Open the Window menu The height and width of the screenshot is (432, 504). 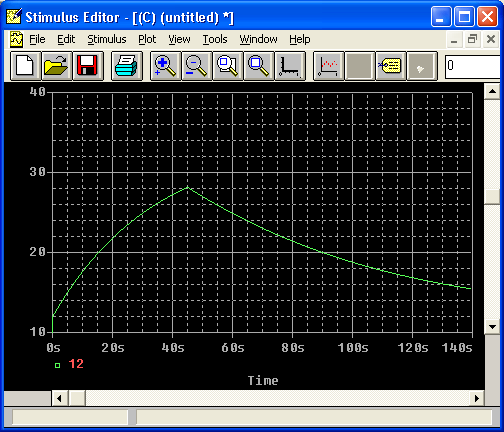pyautogui.click(x=258, y=39)
